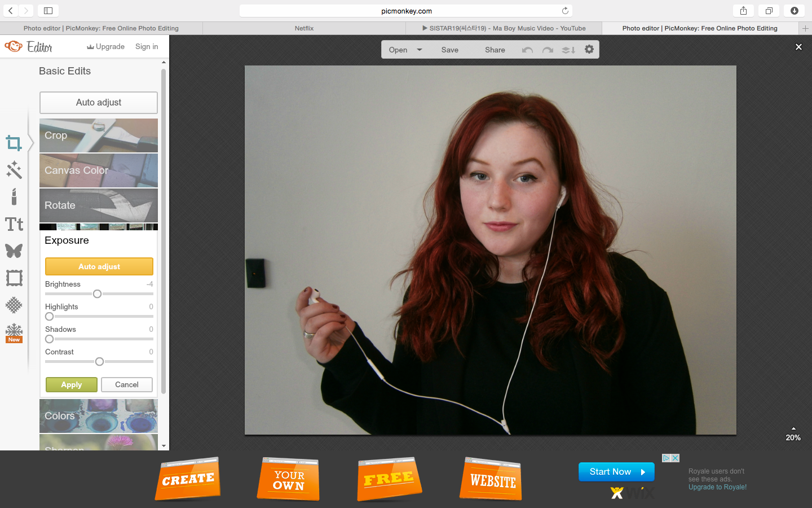The height and width of the screenshot is (508, 812).
Task: Click the Brightness slider handle
Action: pos(97,294)
